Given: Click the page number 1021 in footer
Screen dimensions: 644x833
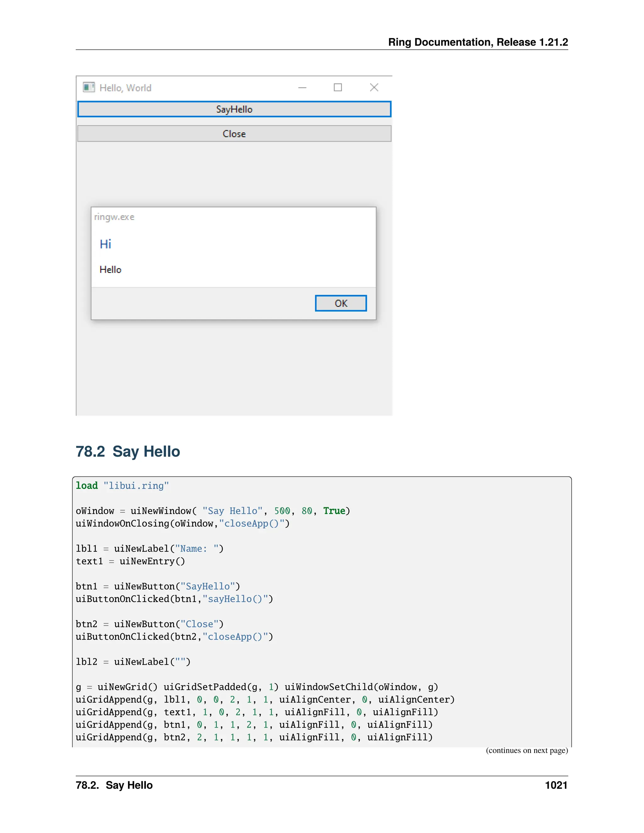Looking at the screenshot, I should (556, 785).
